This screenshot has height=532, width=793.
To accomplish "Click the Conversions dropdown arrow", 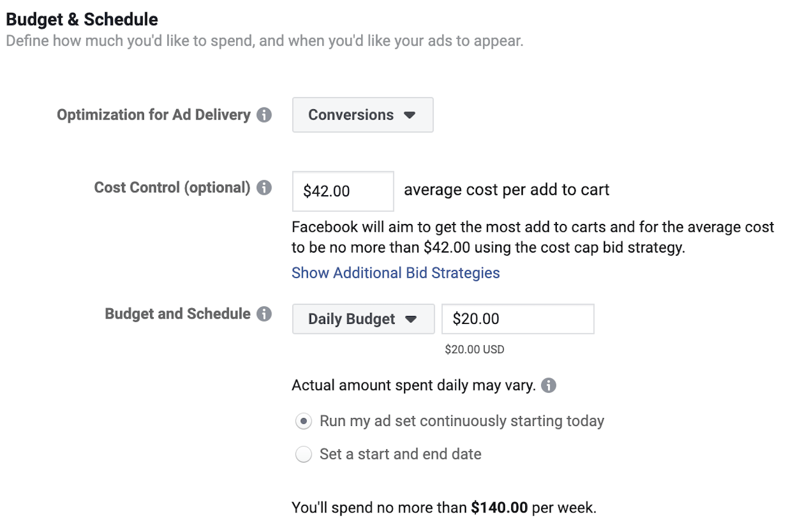I will (x=411, y=115).
